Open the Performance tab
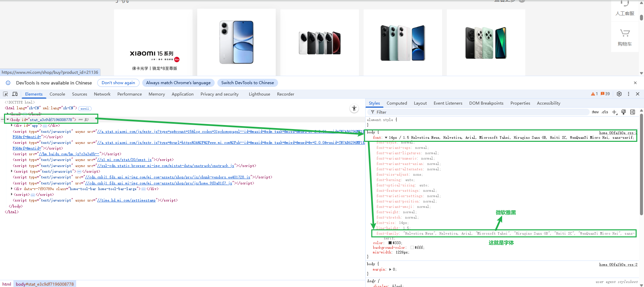This screenshot has height=287, width=644. [x=129, y=94]
